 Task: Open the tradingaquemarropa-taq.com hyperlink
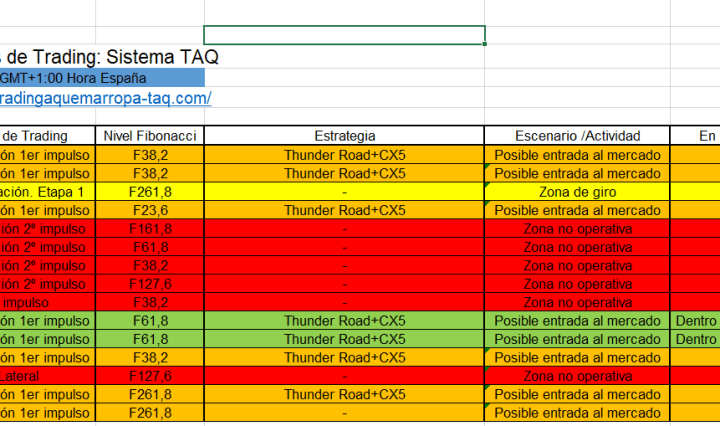point(105,98)
